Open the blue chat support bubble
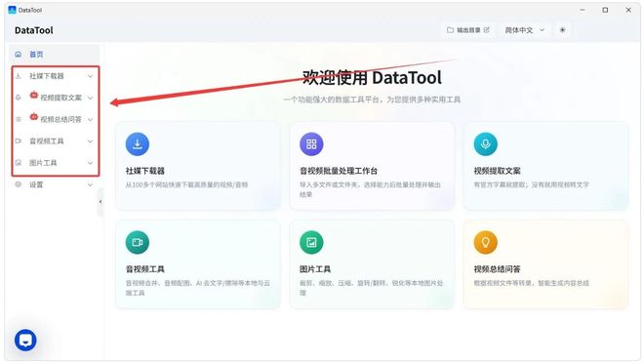 pos(25,341)
